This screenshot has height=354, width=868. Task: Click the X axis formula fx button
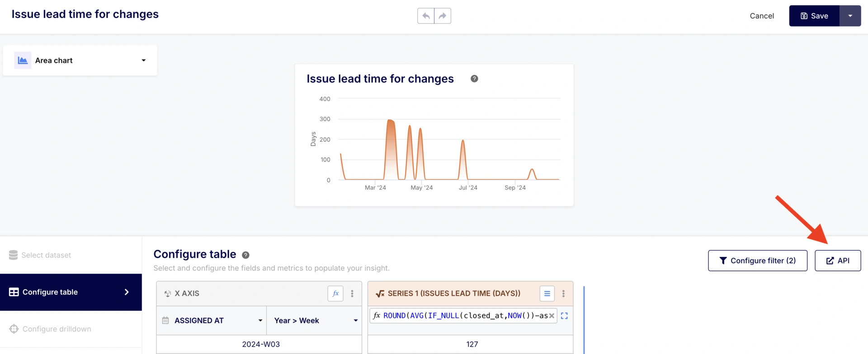tap(335, 293)
